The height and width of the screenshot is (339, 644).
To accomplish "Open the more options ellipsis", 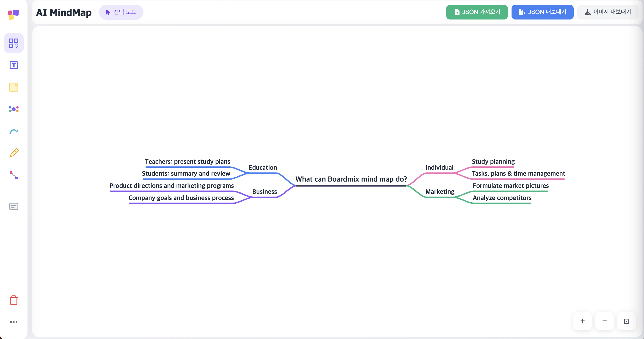I will pyautogui.click(x=14, y=322).
